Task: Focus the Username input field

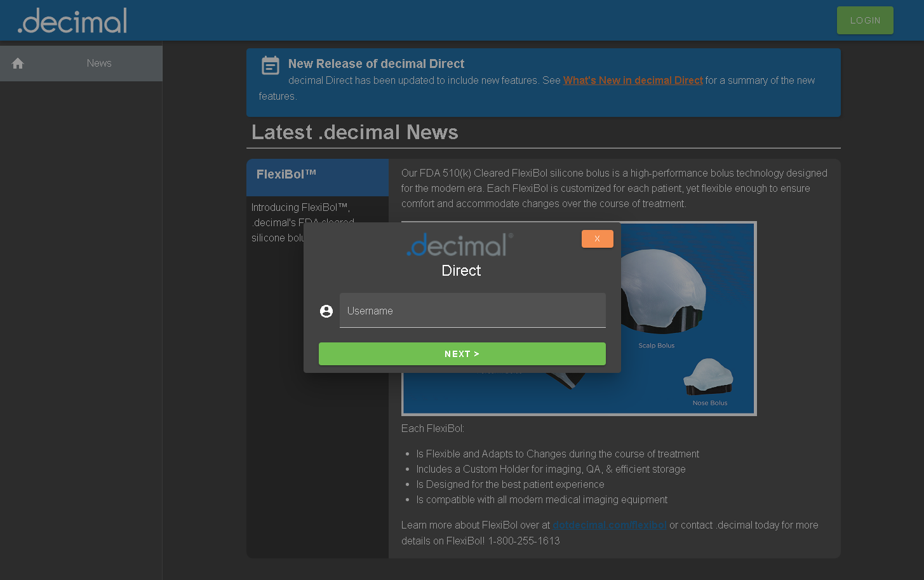Action: tap(472, 311)
